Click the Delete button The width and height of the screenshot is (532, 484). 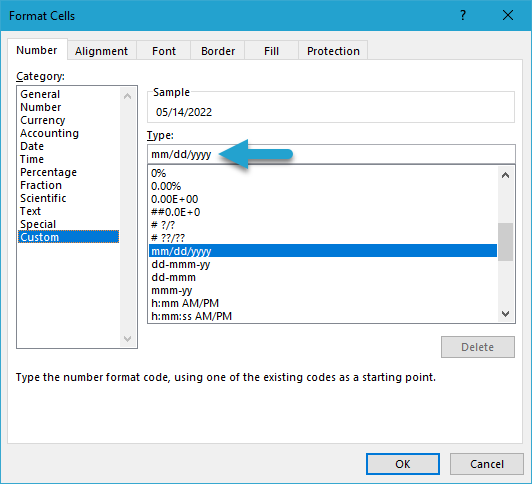pos(478,347)
